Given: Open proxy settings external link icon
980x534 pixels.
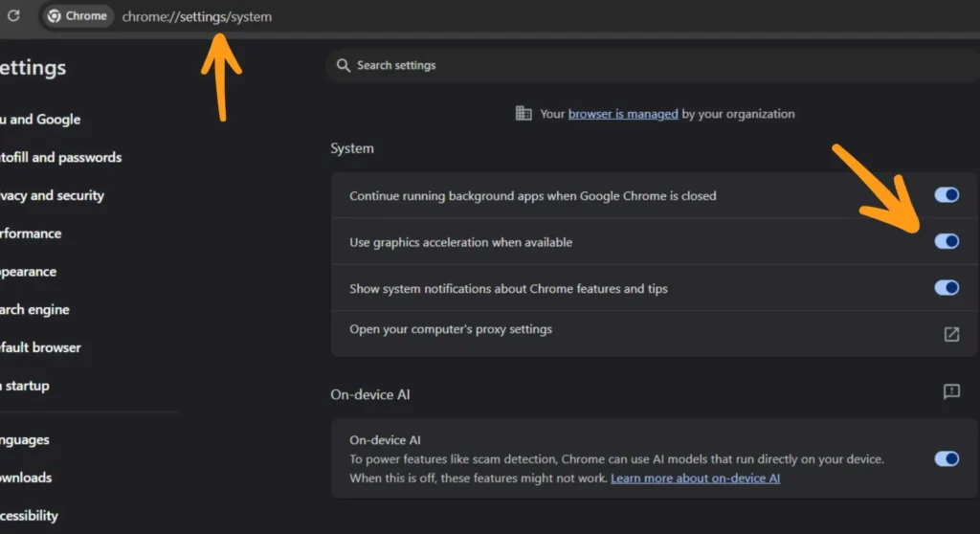Looking at the screenshot, I should point(951,335).
